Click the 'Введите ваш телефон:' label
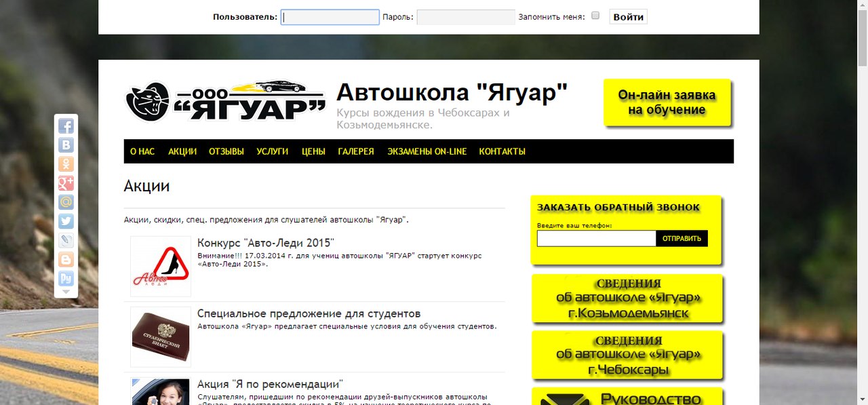 [574, 225]
